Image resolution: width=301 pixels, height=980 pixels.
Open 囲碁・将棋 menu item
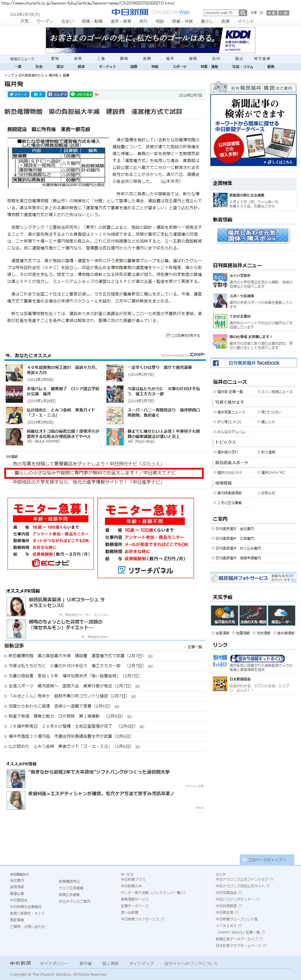[182, 21]
